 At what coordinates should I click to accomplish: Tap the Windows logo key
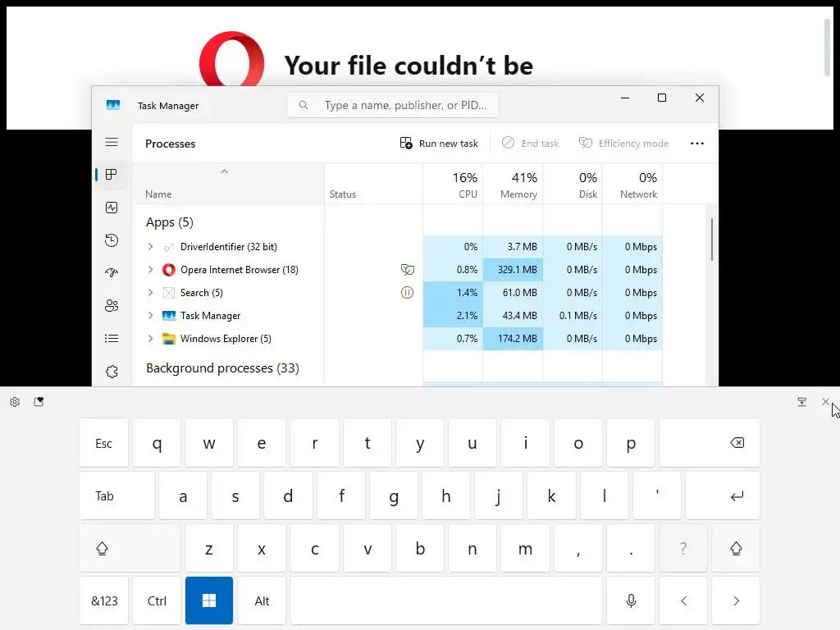coord(209,600)
